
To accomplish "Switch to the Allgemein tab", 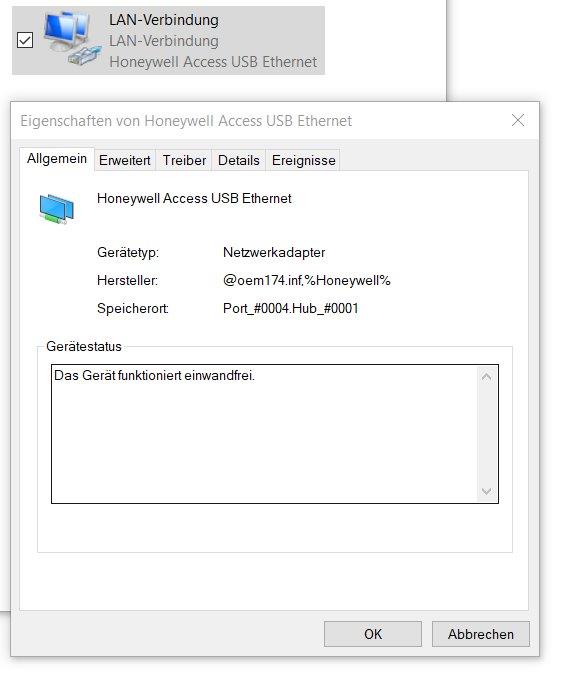I will pos(57,159).
